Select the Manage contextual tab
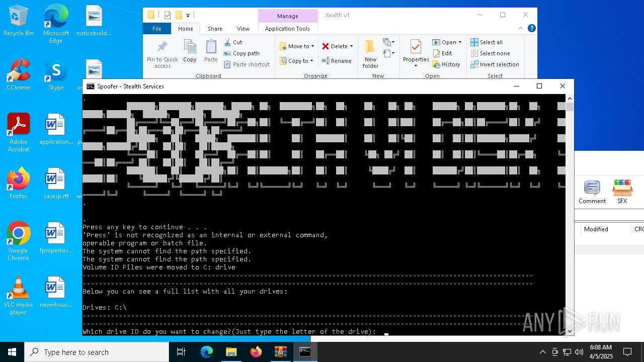This screenshot has width=644, height=362. pyautogui.click(x=288, y=16)
